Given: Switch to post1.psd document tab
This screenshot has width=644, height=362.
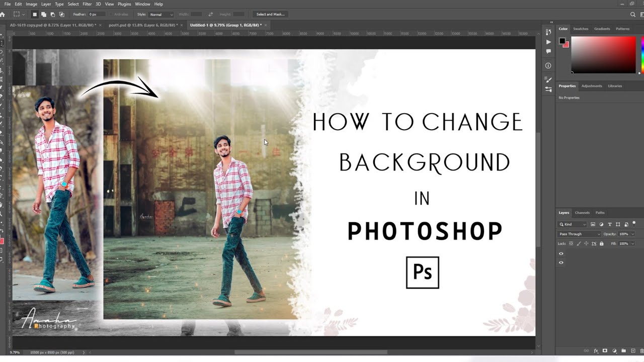Looking at the screenshot, I should [x=143, y=25].
